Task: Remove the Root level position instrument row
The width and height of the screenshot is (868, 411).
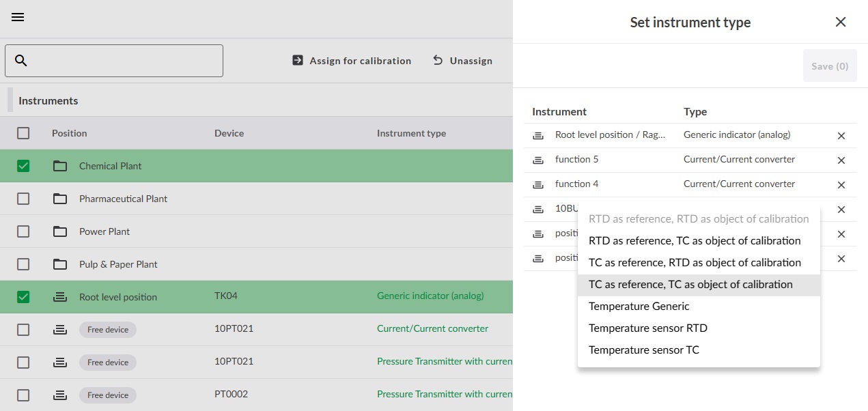Action: [x=841, y=136]
